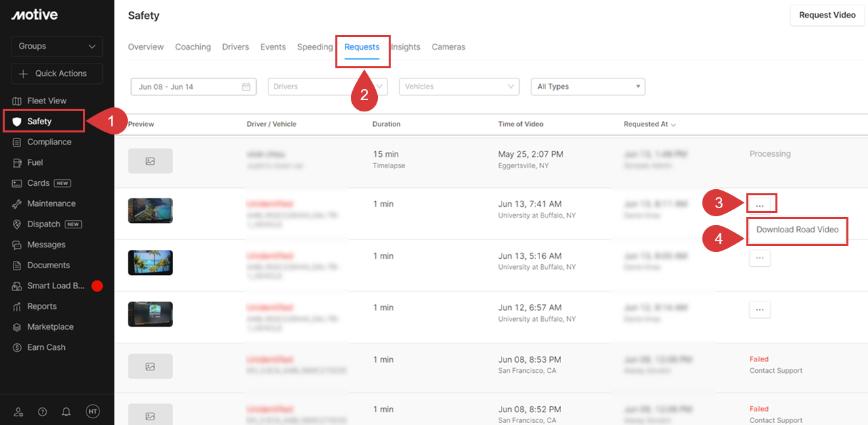Viewport: 868px width, 425px height.
Task: Open Messages from the sidebar
Action: click(46, 245)
